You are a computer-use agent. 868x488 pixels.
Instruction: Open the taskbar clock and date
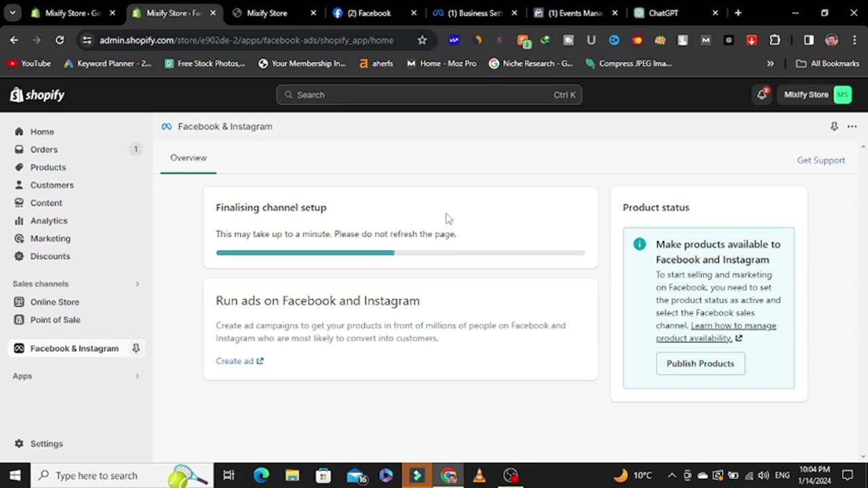coord(814,475)
